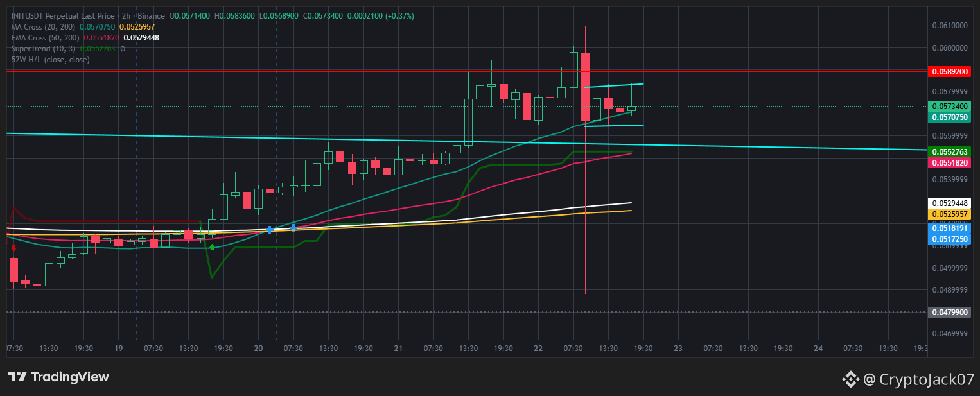Click date label 19 on time axis
The height and width of the screenshot is (396, 980).
(x=118, y=348)
